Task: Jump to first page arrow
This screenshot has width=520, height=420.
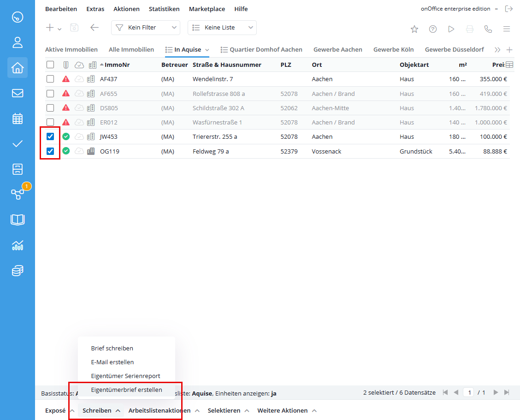Action: [x=445, y=392]
